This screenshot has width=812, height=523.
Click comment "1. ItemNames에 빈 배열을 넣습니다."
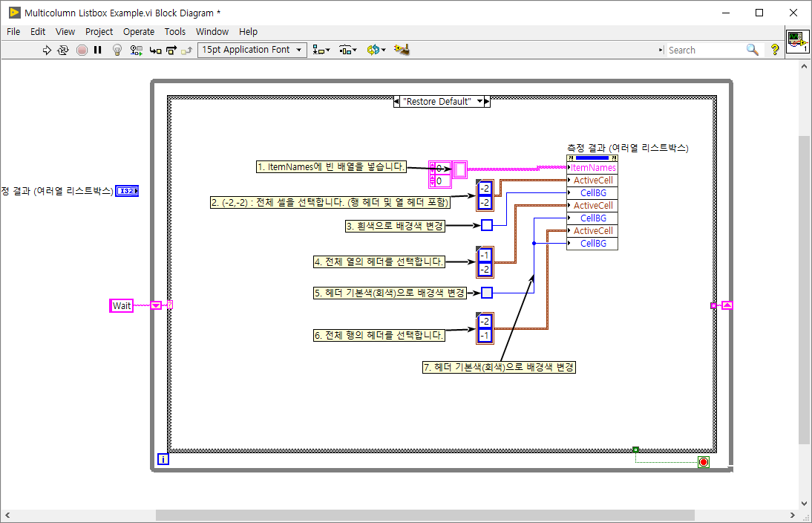332,167
